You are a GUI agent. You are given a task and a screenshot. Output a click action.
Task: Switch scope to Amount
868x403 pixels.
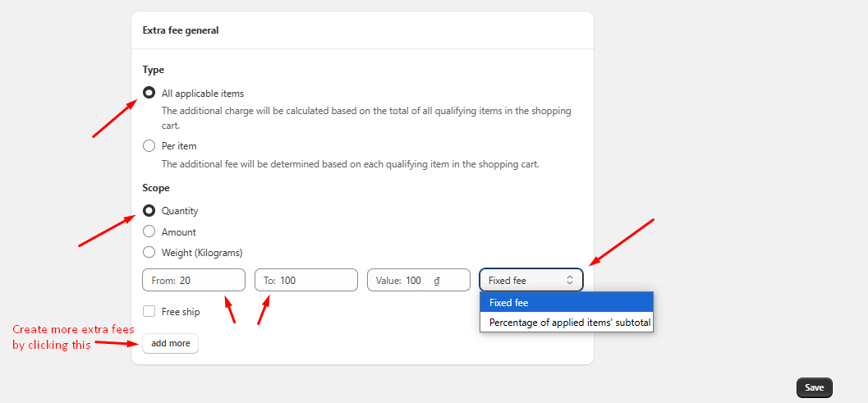point(149,232)
